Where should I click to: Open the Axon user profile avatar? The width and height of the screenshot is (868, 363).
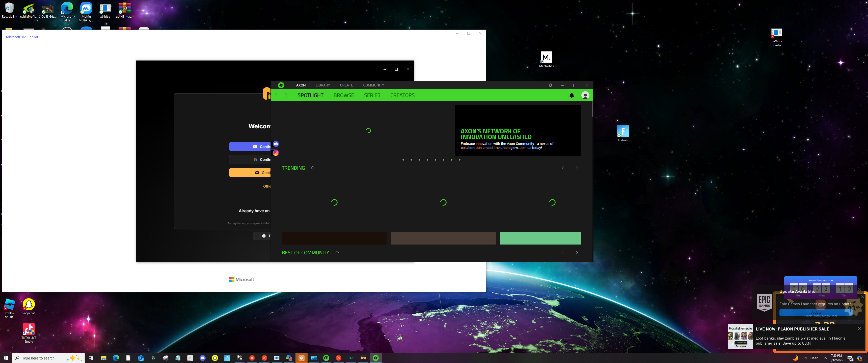[x=585, y=95]
